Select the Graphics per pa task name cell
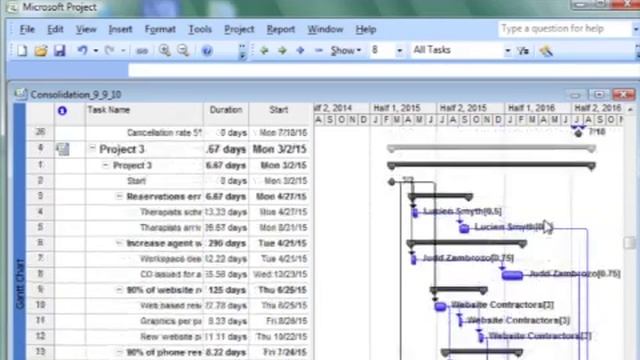The width and height of the screenshot is (640, 360). 144,321
